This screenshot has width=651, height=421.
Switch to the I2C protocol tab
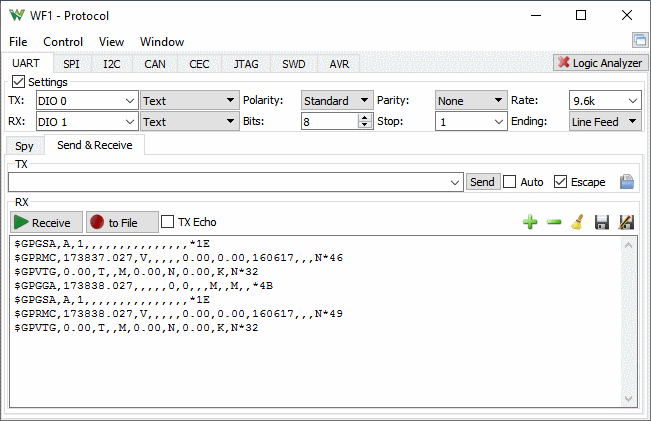[111, 64]
